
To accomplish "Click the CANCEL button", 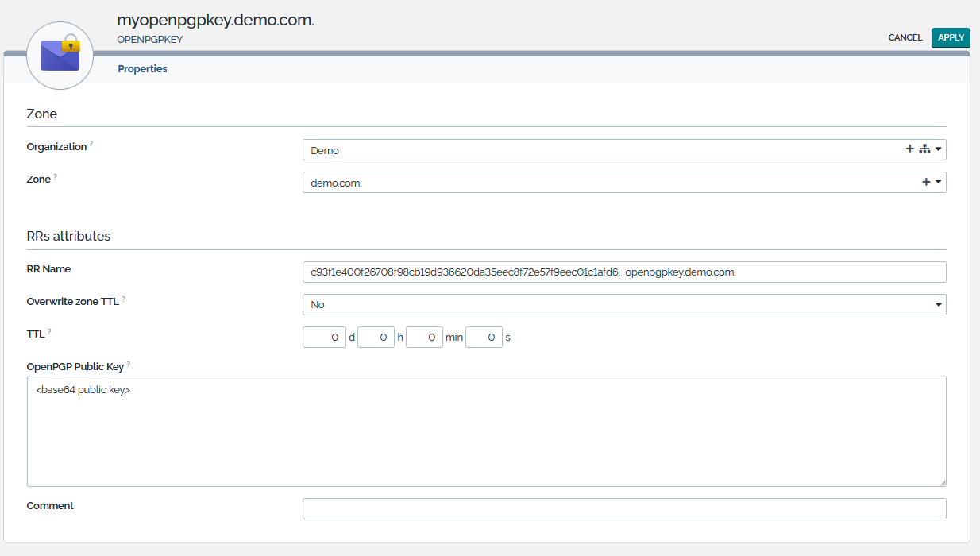I will 905,37.
